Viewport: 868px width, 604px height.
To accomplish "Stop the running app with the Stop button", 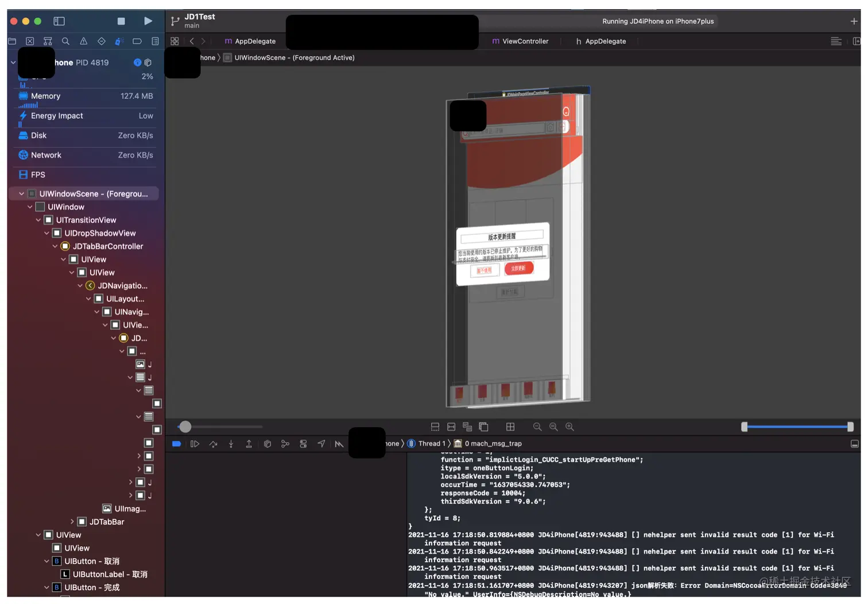I will 121,21.
